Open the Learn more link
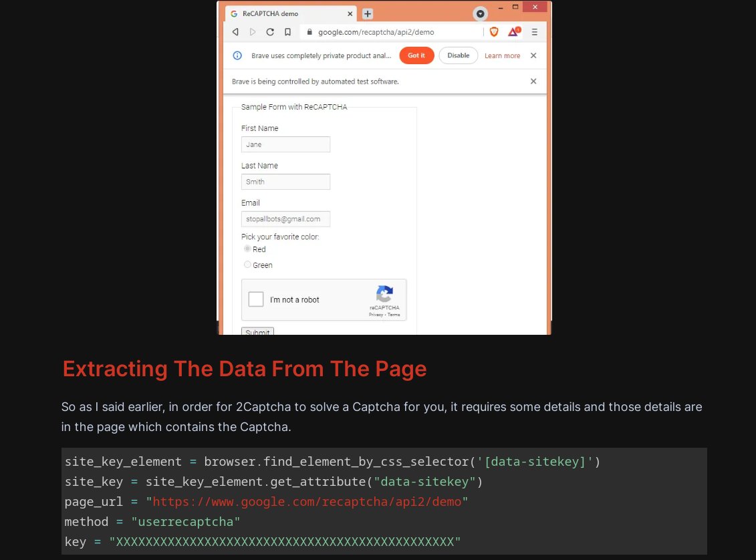 pyautogui.click(x=503, y=56)
